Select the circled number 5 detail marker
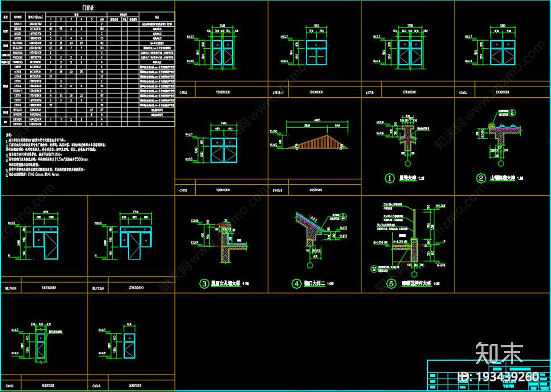This screenshot has width=551, height=392. click(x=391, y=283)
